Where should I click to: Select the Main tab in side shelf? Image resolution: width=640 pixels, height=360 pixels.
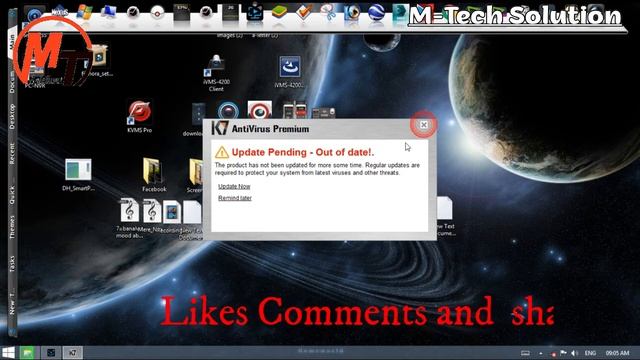click(x=12, y=42)
